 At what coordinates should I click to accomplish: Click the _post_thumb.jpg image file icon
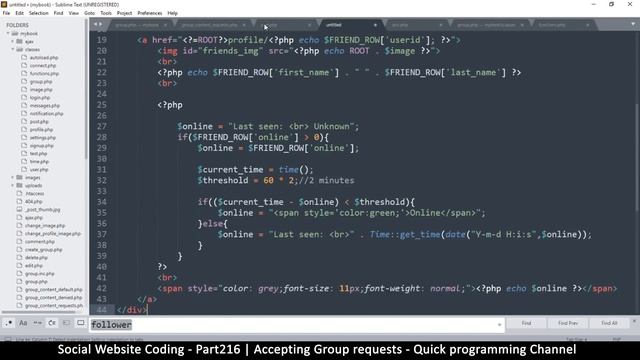[19, 209]
